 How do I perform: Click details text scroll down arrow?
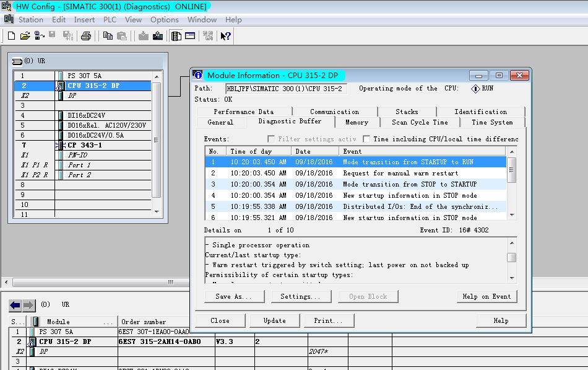tap(512, 278)
